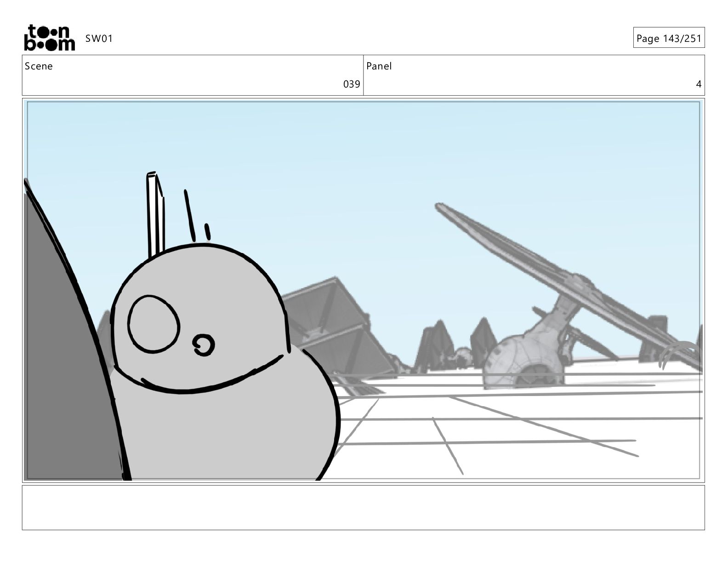The width and height of the screenshot is (728, 563).
Task: Click the robot storyboard panel image
Action: [363, 290]
